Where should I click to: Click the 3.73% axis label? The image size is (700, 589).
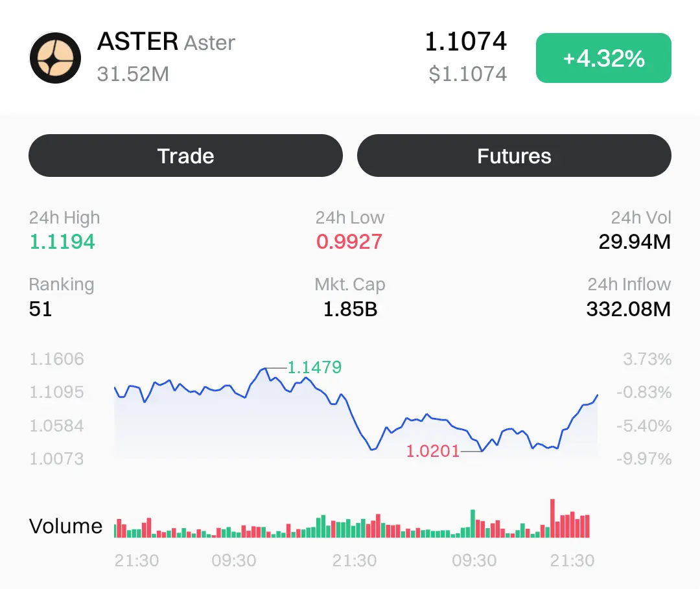[647, 358]
